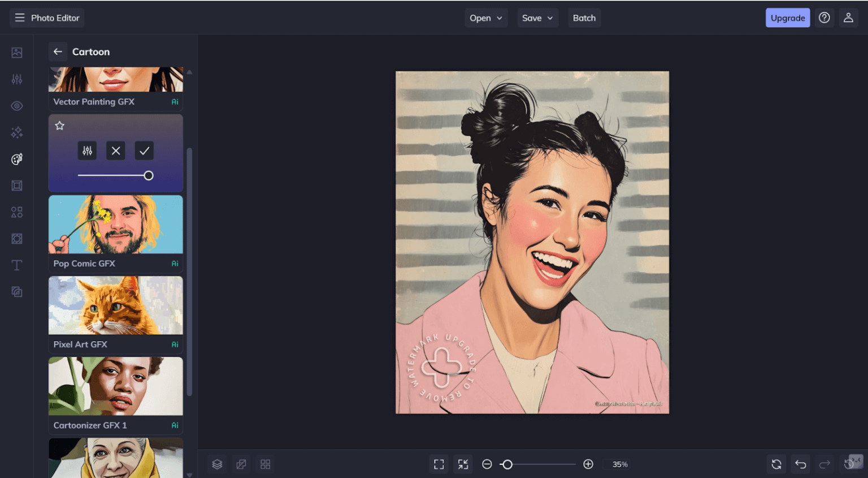Open the Graphics shapes sidebar icon
This screenshot has height=478, width=868.
click(17, 212)
